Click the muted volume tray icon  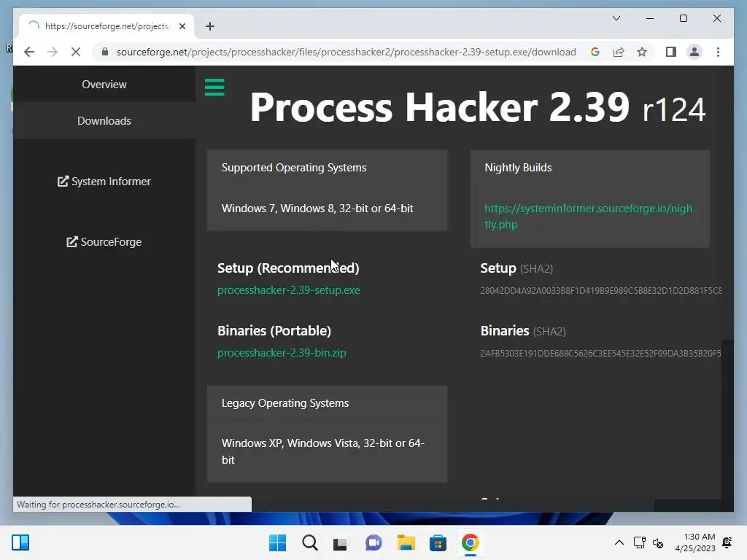[658, 542]
